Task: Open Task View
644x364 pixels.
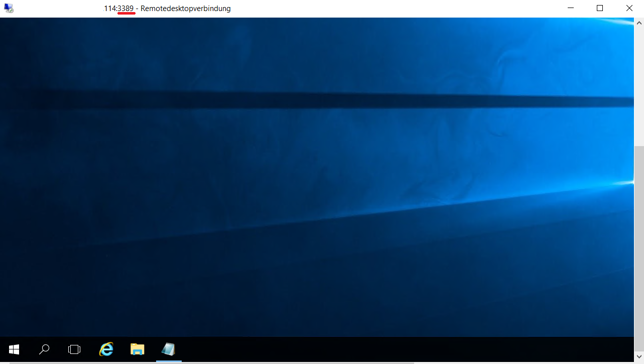Action: 74,349
